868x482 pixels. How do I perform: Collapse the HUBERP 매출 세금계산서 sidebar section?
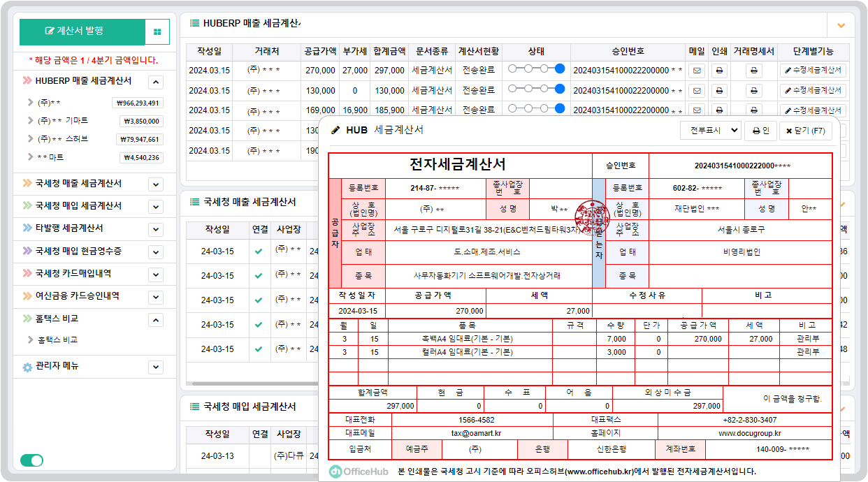pos(157,82)
